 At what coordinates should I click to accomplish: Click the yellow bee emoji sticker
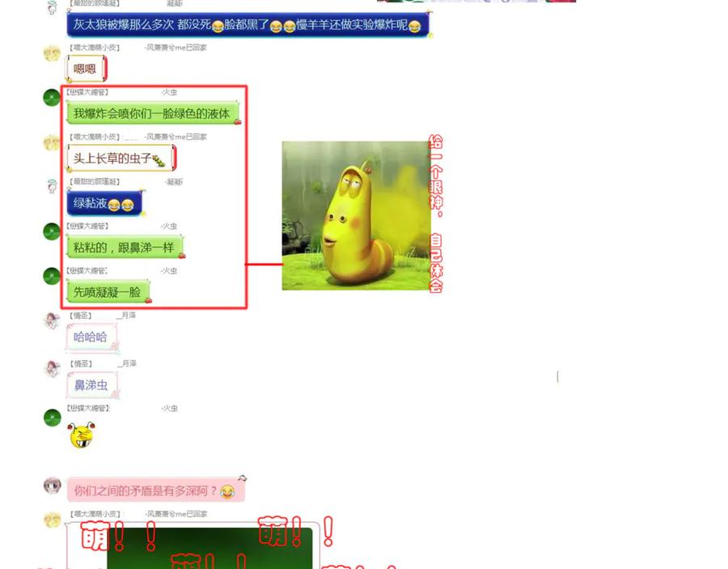point(81,435)
